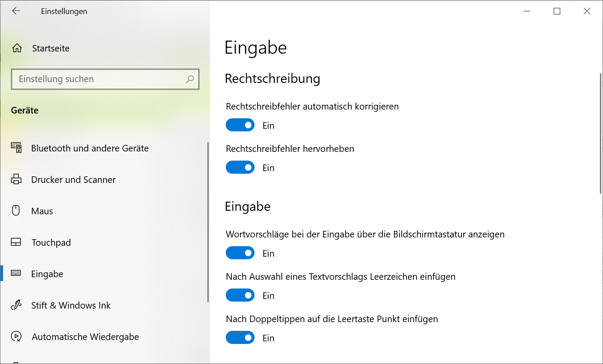Open Drucker und Scanner settings
603x364 pixels.
(73, 180)
